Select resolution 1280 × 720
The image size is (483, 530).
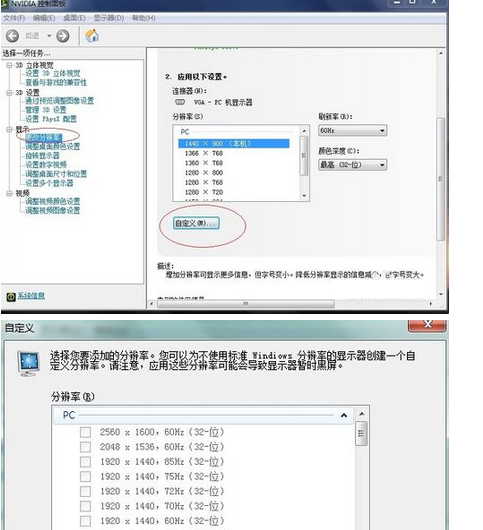click(204, 192)
